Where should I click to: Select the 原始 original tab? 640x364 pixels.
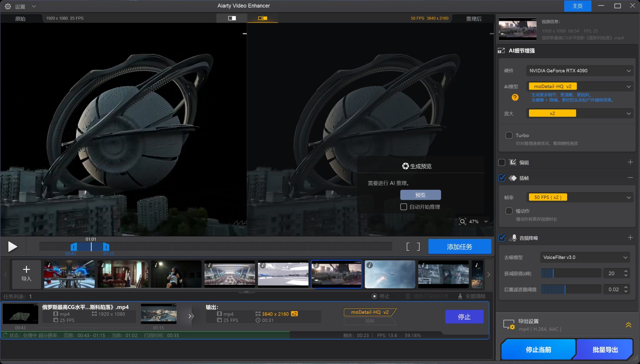tap(20, 18)
